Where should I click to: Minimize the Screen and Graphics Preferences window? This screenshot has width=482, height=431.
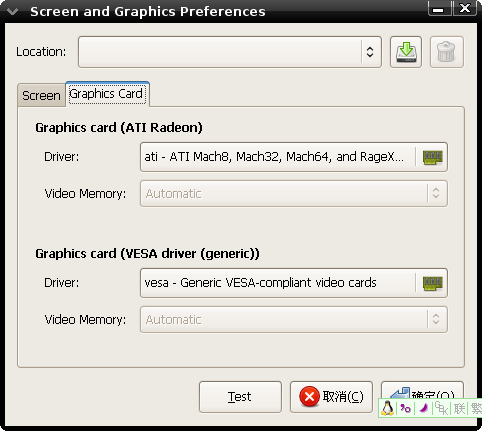439,8
